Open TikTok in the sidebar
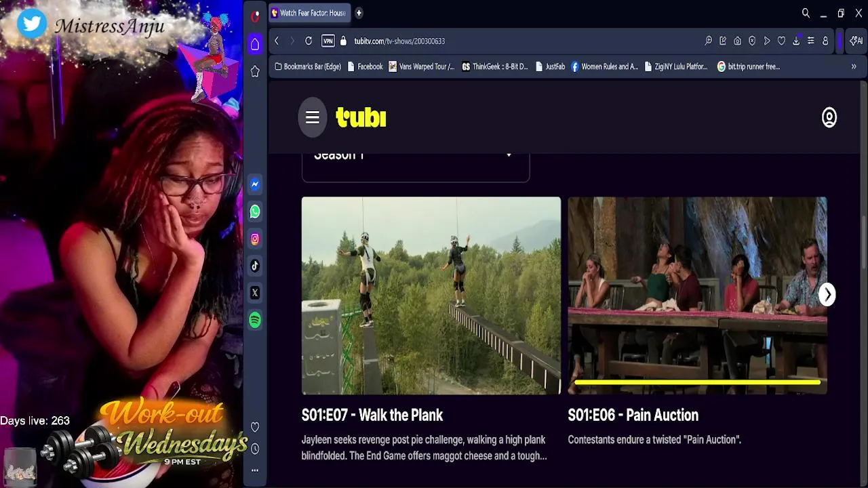This screenshot has height=488, width=868. (x=255, y=266)
